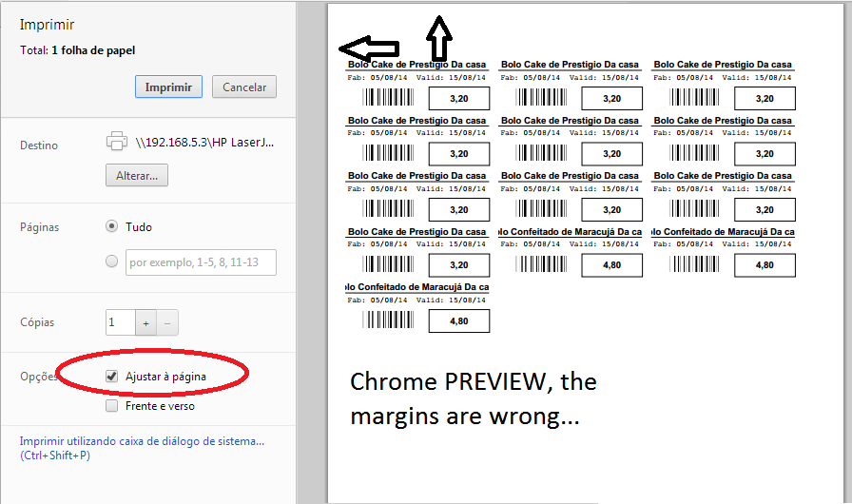The image size is (852, 504).
Task: Click the print preview page area
Action: coord(585,254)
